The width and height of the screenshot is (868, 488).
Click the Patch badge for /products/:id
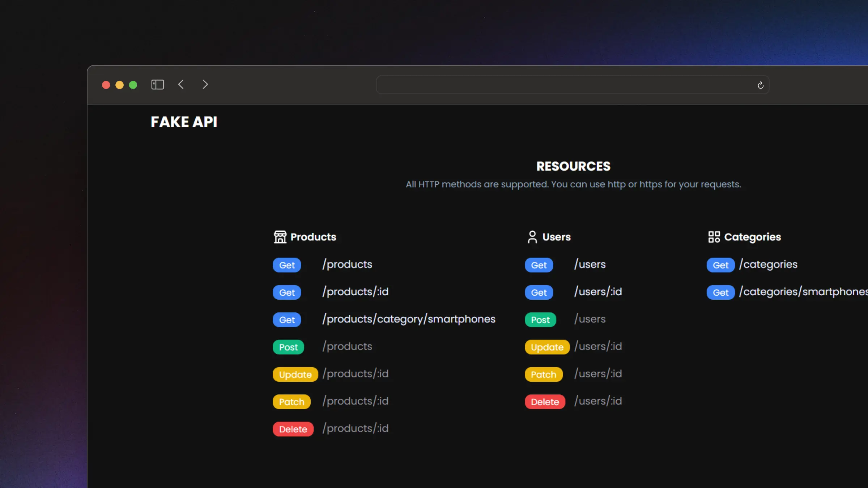click(292, 402)
